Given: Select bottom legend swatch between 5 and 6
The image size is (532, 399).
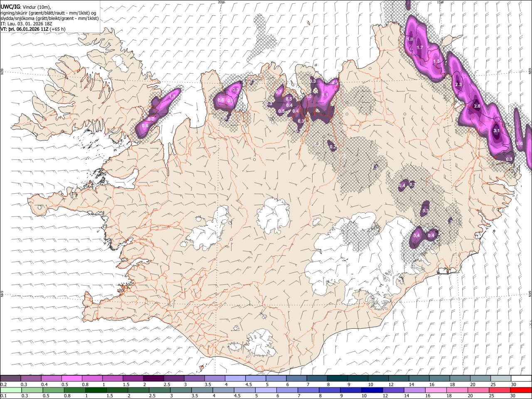Looking at the screenshot, I should [265, 390].
